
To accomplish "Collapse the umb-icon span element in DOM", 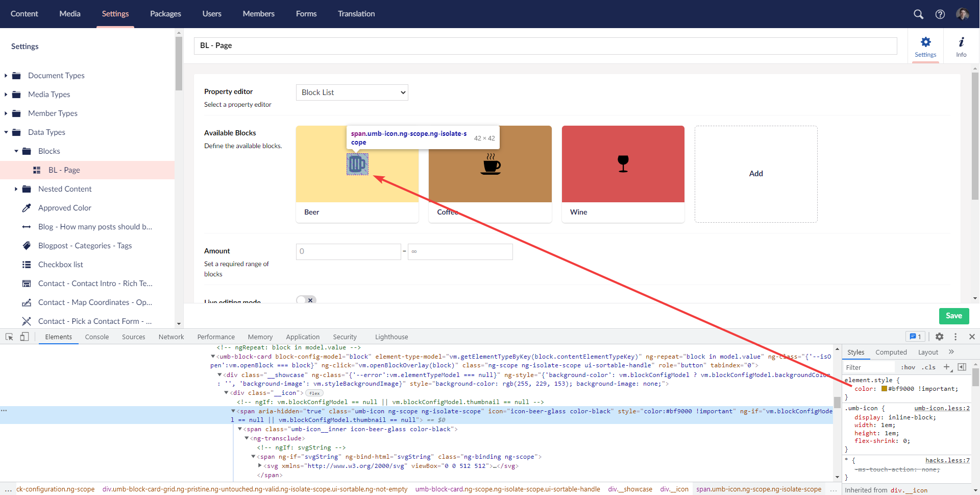I will click(233, 411).
